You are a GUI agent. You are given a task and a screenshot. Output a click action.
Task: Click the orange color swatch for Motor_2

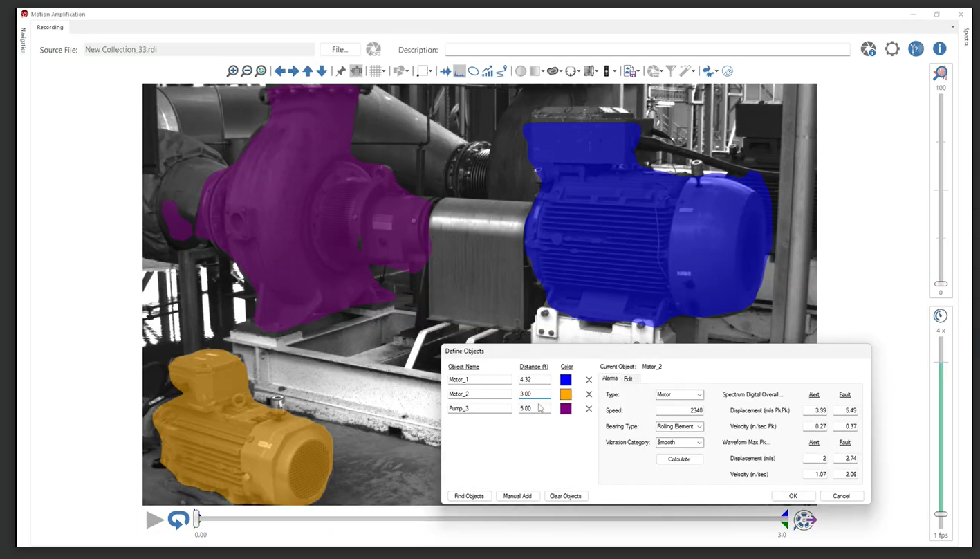point(566,394)
